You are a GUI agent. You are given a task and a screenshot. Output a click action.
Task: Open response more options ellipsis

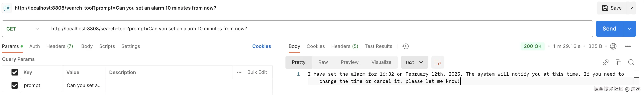pyautogui.click(x=628, y=46)
